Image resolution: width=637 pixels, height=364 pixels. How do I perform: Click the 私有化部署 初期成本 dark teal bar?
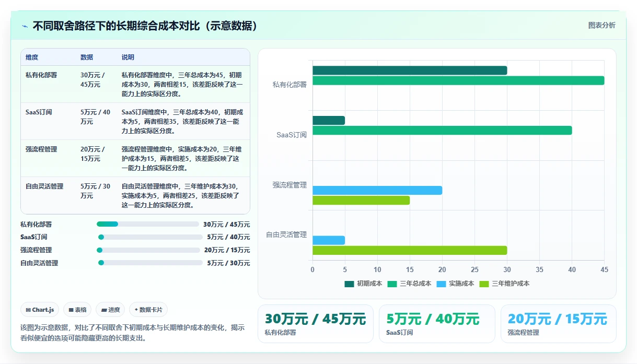tap(410, 71)
